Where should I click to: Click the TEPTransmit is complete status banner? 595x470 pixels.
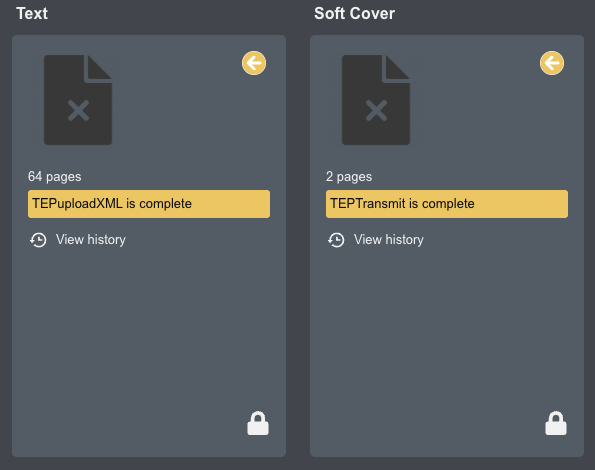click(x=447, y=204)
